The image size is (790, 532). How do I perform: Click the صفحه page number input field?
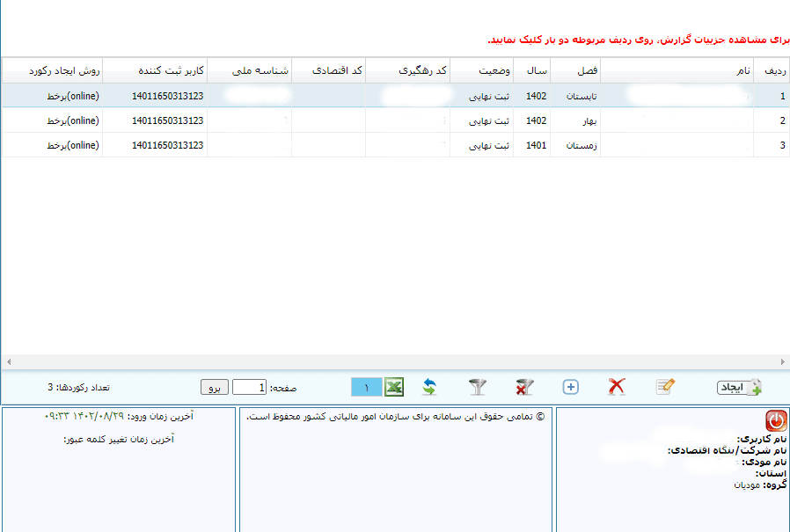pos(250,388)
